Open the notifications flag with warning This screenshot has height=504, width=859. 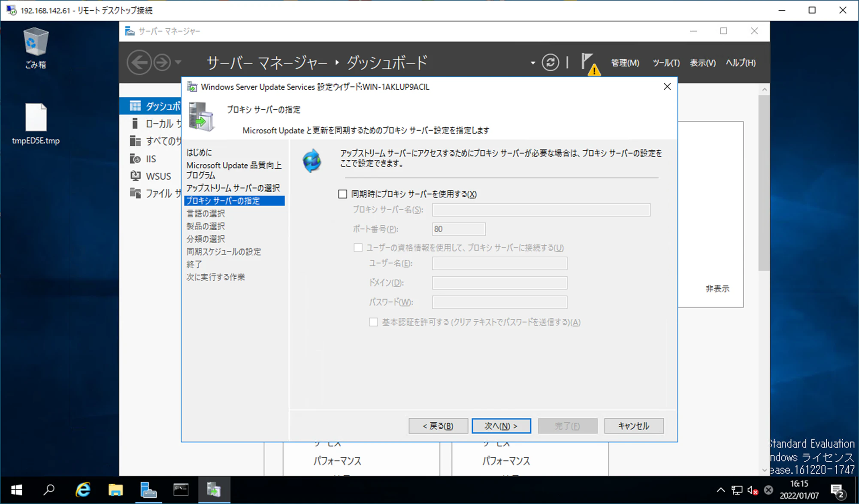point(590,63)
